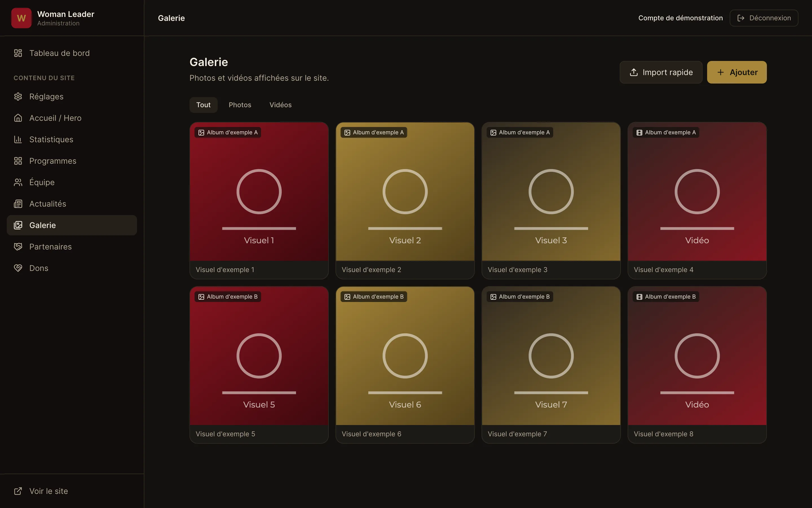Image resolution: width=812 pixels, height=508 pixels.
Task: Click the Accueil / Hero house icon
Action: [18, 118]
